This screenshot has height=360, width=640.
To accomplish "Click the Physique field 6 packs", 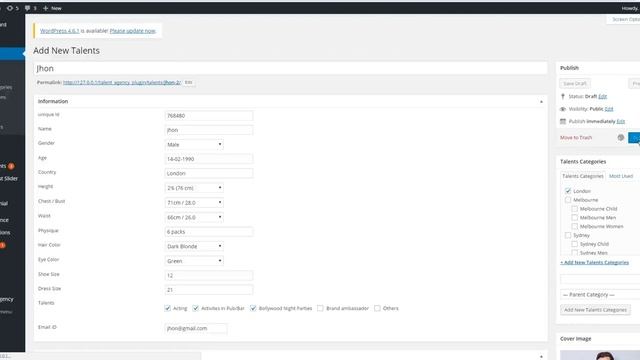I will point(209,231).
